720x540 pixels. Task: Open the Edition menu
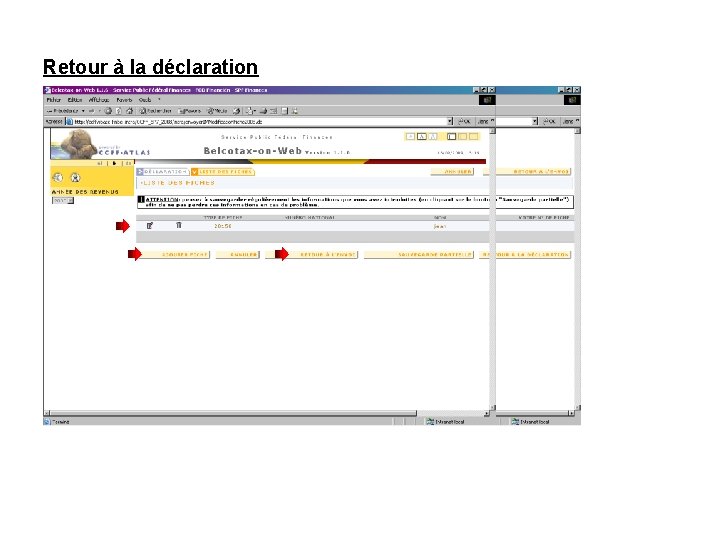[x=75, y=100]
